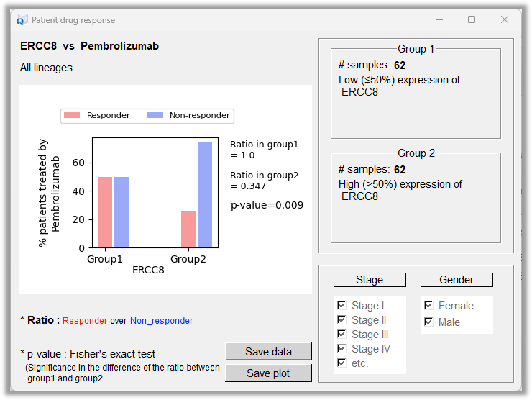This screenshot has width=532, height=400.
Task: Minimize the Patient drug response window
Action: click(x=439, y=19)
